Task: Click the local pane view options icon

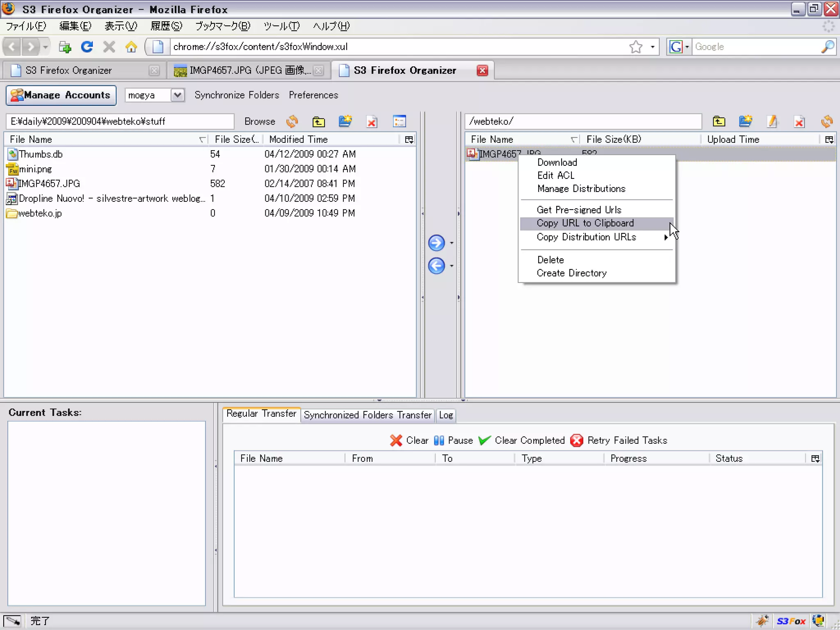Action: (399, 121)
